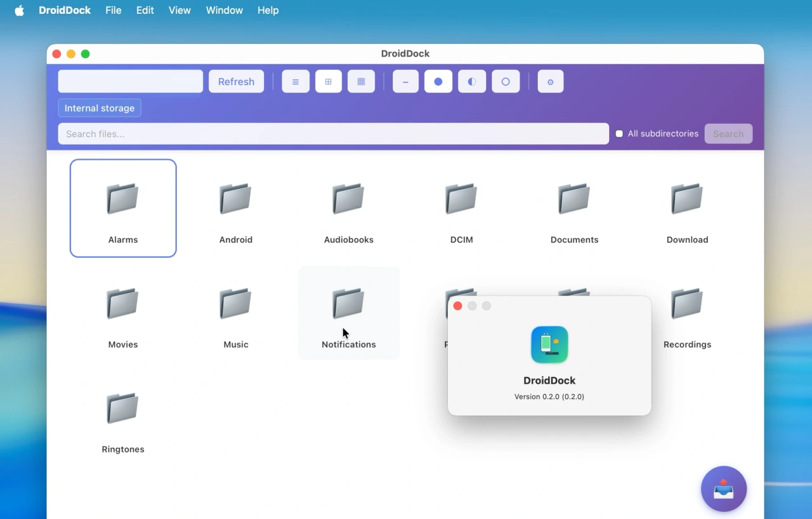Open the DroidDock menu in the menu bar

tap(64, 10)
